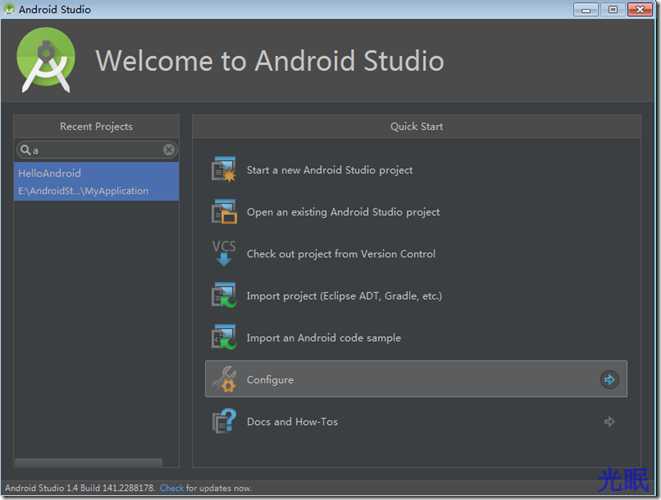
Task: Click the Import project icon
Action: coord(223,296)
